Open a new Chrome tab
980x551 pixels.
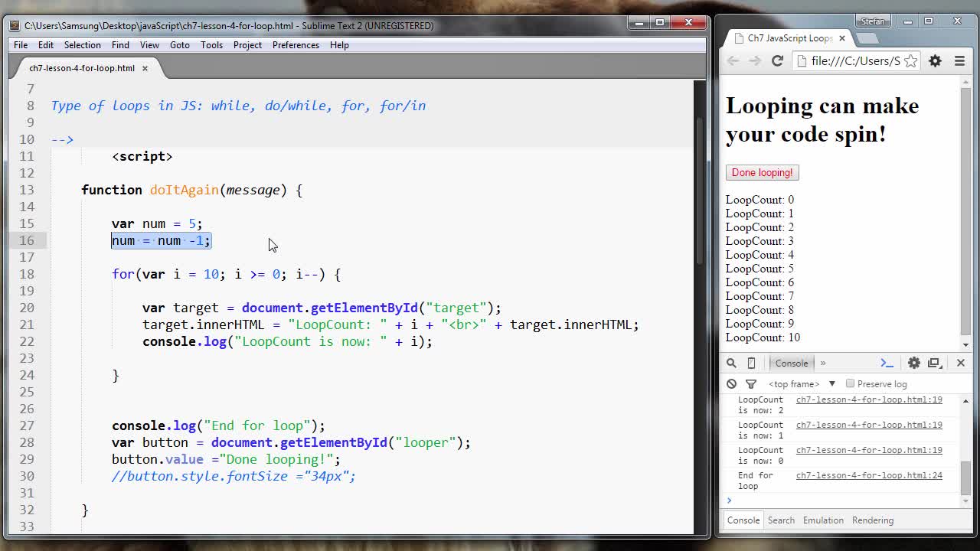[867, 38]
